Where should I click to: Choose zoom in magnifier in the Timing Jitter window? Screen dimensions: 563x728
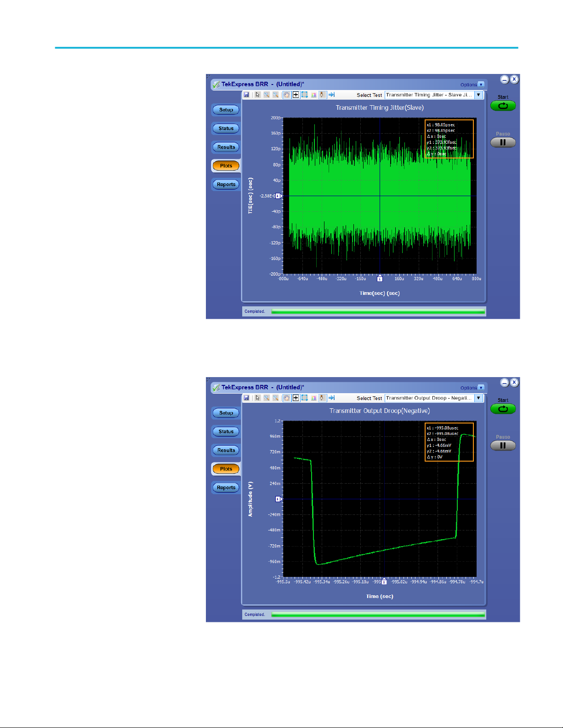point(267,95)
